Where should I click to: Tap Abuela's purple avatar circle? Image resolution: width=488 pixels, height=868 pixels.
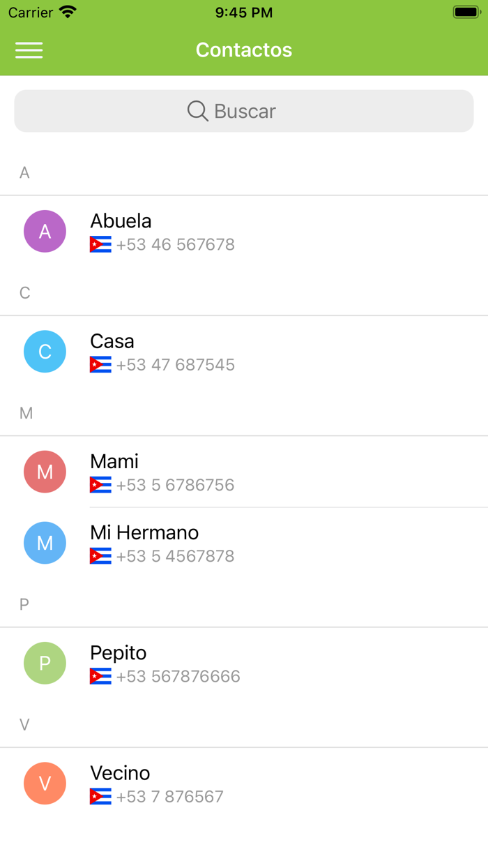pyautogui.click(x=45, y=231)
